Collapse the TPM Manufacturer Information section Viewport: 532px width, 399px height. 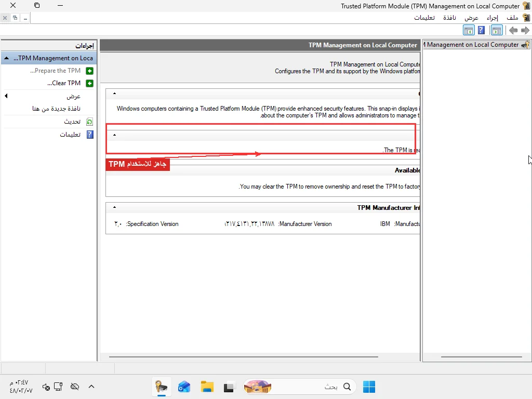pos(115,207)
